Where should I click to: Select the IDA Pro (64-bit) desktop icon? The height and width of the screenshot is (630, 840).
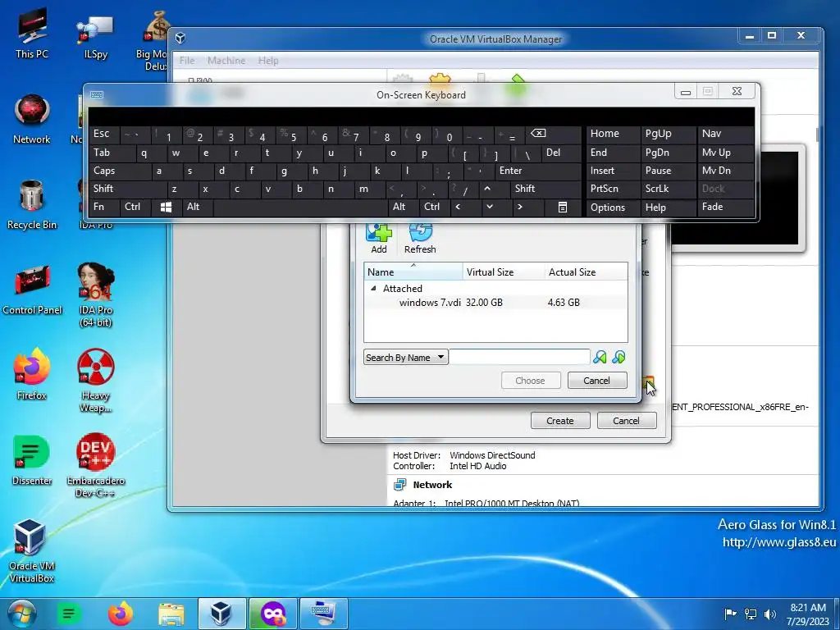pos(95,294)
